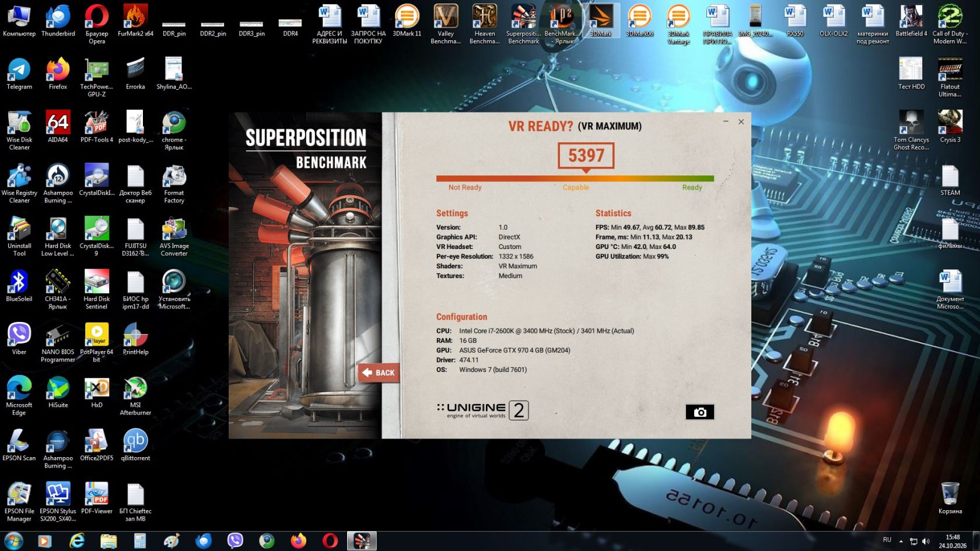Click the 5397 score box

coord(586,156)
